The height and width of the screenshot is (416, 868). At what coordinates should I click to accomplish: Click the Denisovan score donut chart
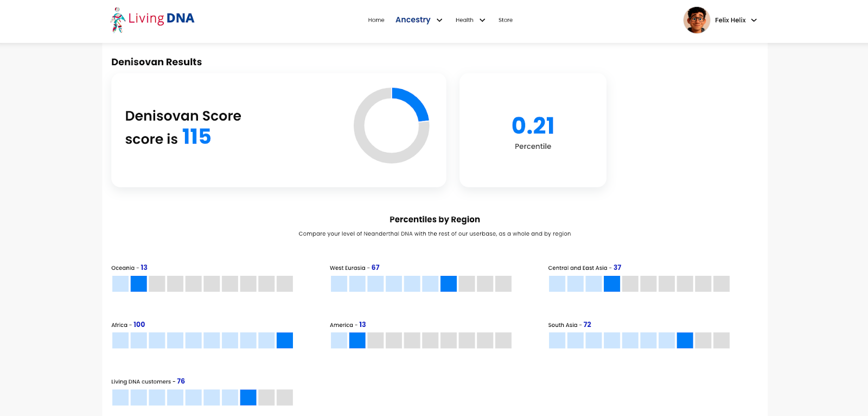392,125
